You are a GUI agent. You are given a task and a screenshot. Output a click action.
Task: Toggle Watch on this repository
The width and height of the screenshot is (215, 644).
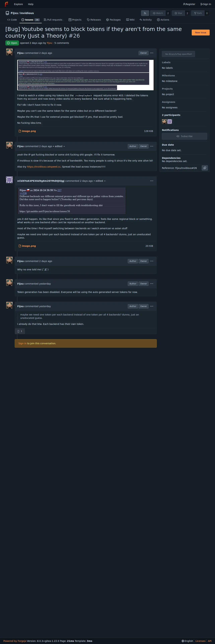click(x=158, y=13)
